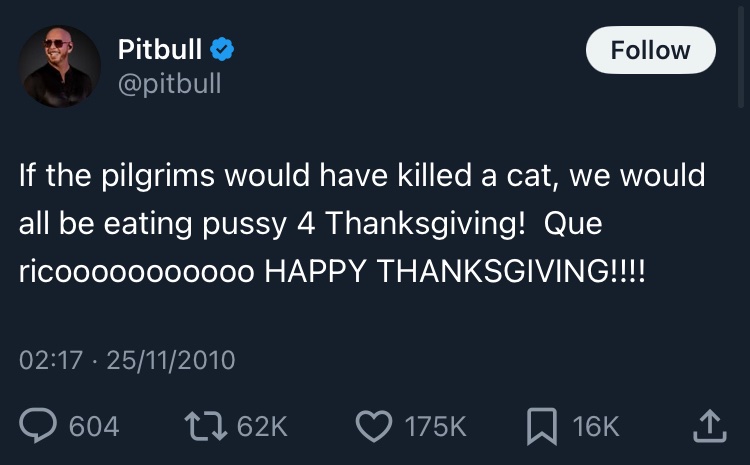Viewport: 750px width, 465px height.
Task: Bookmark the tweet using the bookmark icon
Action: 541,427
